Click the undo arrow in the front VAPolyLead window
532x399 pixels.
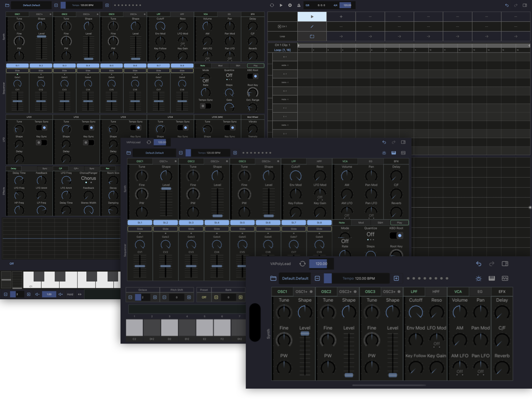478,264
